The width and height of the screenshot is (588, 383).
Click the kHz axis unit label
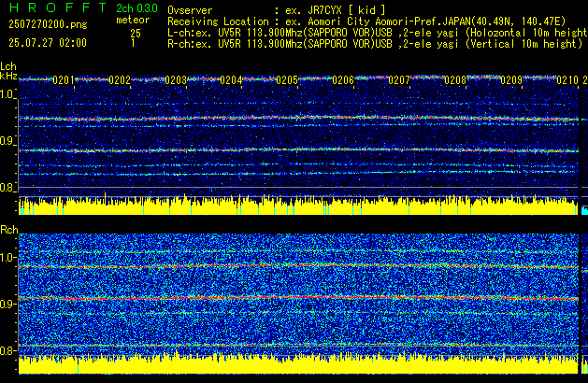tap(8, 76)
